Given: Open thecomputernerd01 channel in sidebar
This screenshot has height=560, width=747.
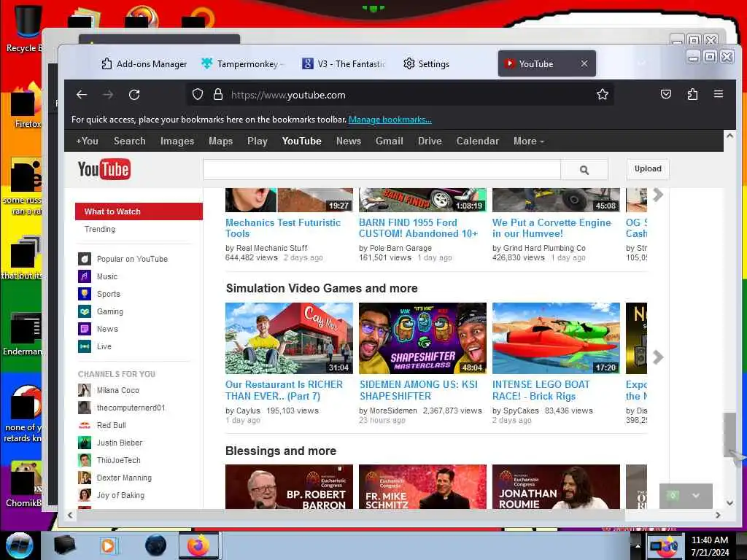Looking at the screenshot, I should [131, 408].
